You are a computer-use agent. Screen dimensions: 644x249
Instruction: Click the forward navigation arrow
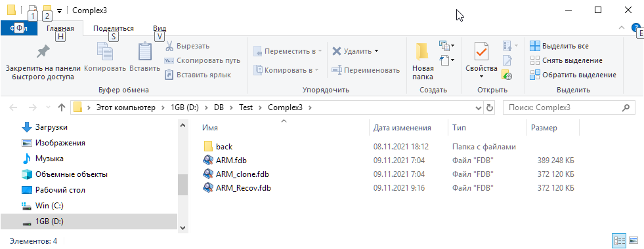(x=32, y=108)
